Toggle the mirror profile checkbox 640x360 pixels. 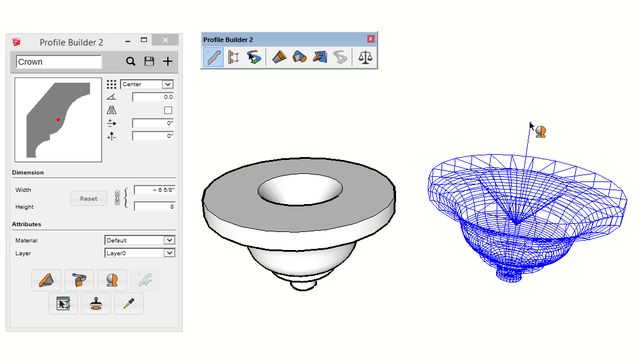tap(168, 110)
